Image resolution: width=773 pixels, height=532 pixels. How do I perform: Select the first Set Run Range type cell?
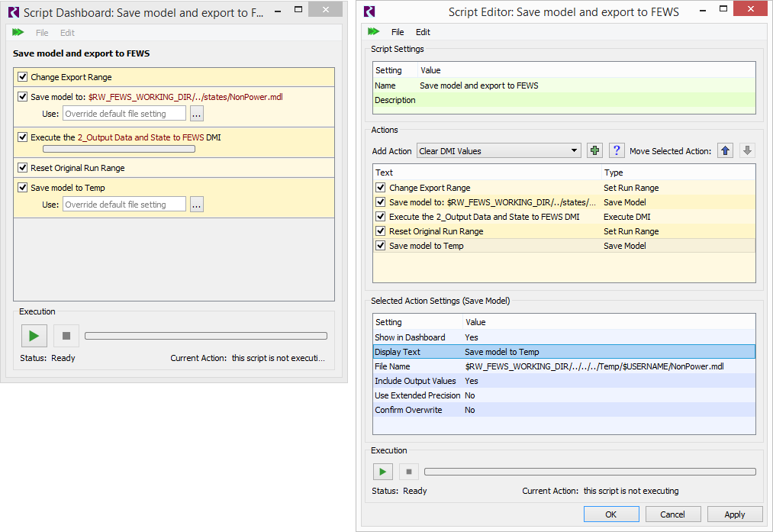[x=631, y=188]
